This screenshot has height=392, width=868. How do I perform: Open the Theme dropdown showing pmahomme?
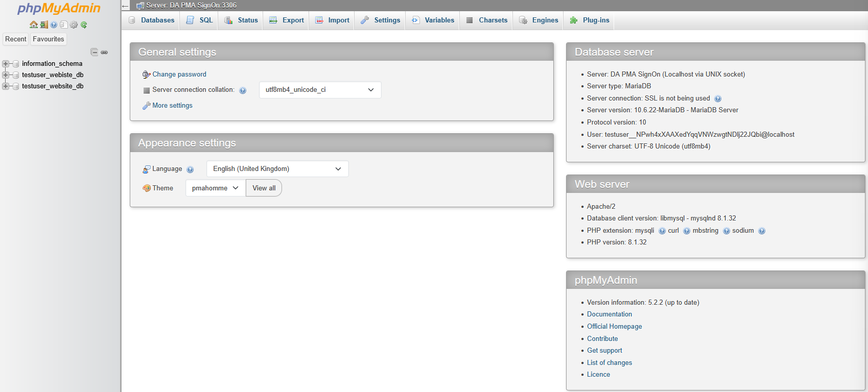(215, 188)
